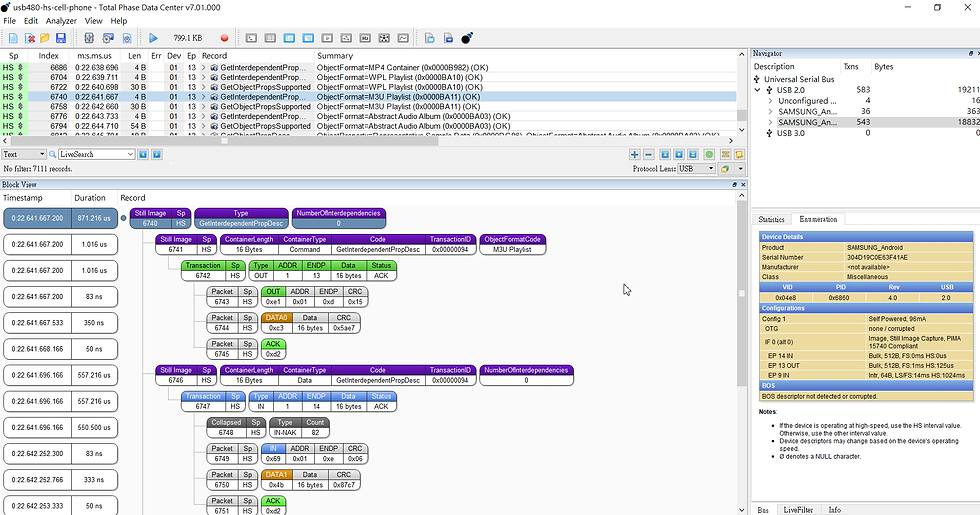Image resolution: width=980 pixels, height=515 pixels.
Task: Click the orange lines icon beside green circle
Action: tap(726, 154)
